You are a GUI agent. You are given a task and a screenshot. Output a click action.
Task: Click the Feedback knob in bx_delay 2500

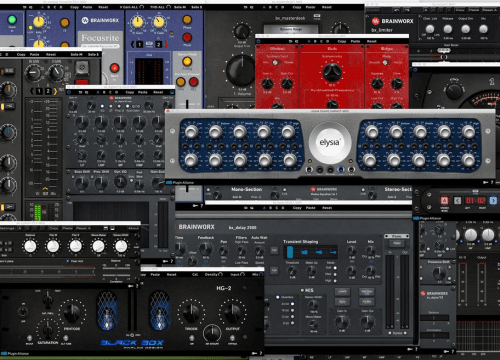(x=205, y=248)
